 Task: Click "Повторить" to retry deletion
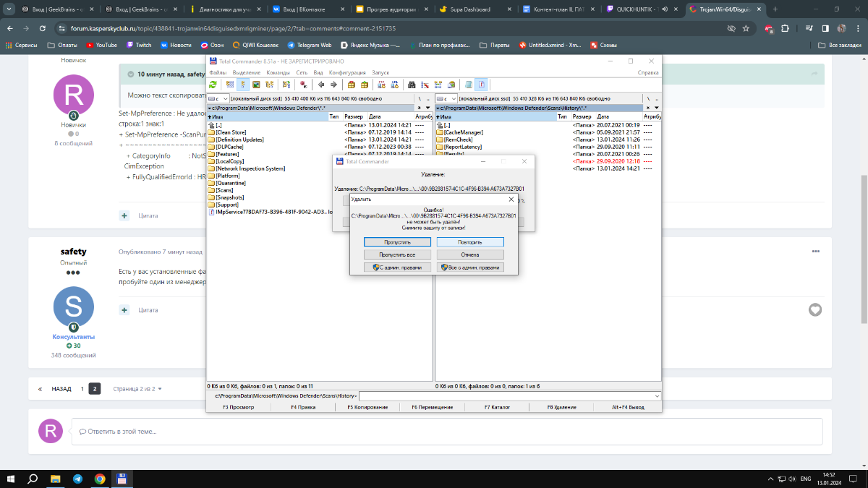tap(470, 242)
